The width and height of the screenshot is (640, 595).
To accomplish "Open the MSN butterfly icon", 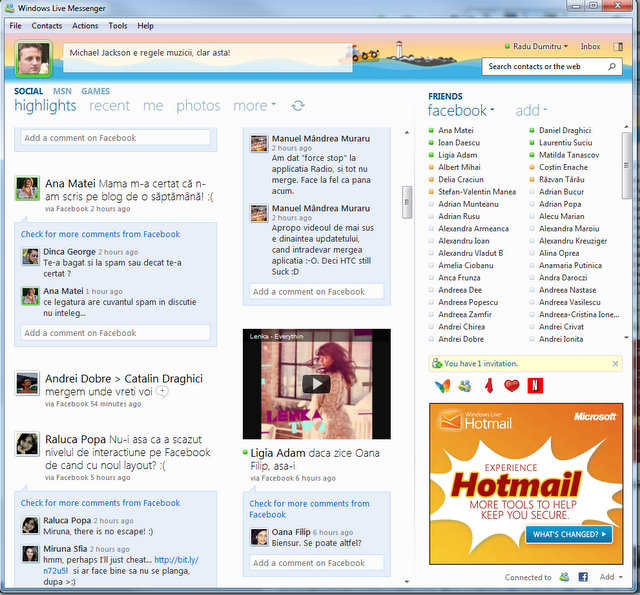I will click(442, 386).
